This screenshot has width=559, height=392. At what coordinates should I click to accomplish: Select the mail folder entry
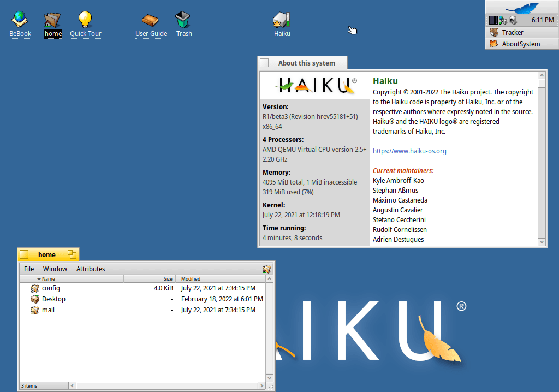click(48, 310)
